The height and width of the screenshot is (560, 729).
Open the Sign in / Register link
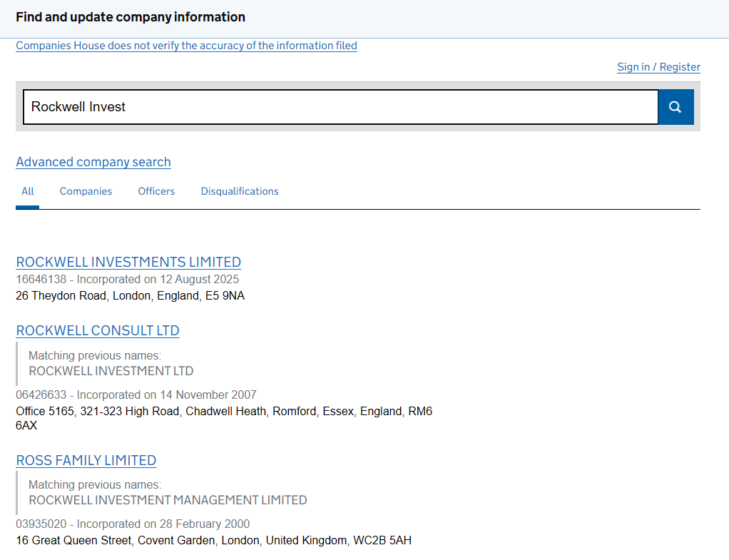658,67
